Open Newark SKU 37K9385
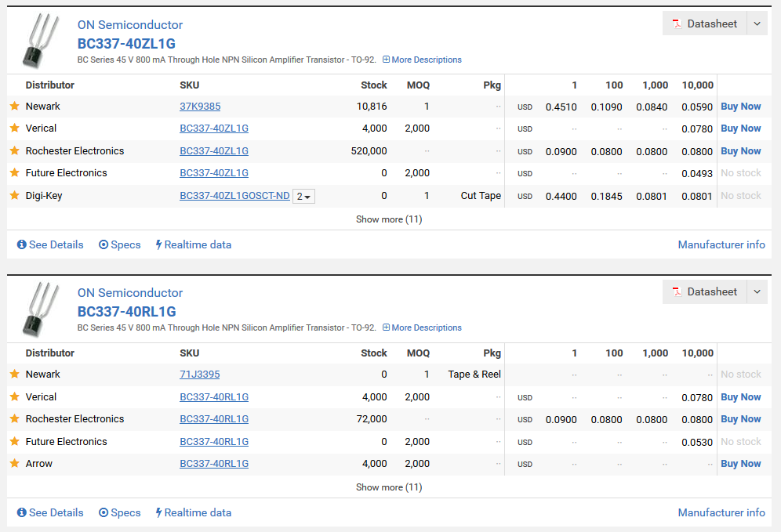The height and width of the screenshot is (532, 781). (200, 106)
